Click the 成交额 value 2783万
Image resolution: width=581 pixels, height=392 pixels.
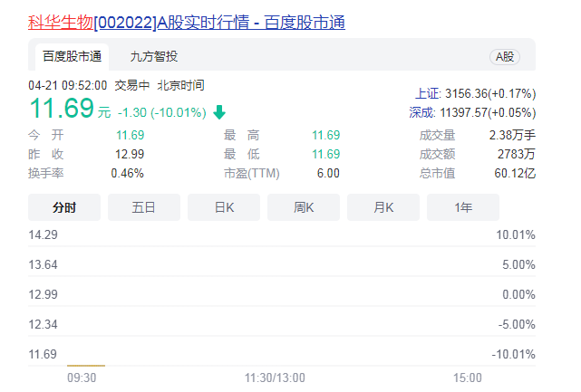(x=517, y=154)
